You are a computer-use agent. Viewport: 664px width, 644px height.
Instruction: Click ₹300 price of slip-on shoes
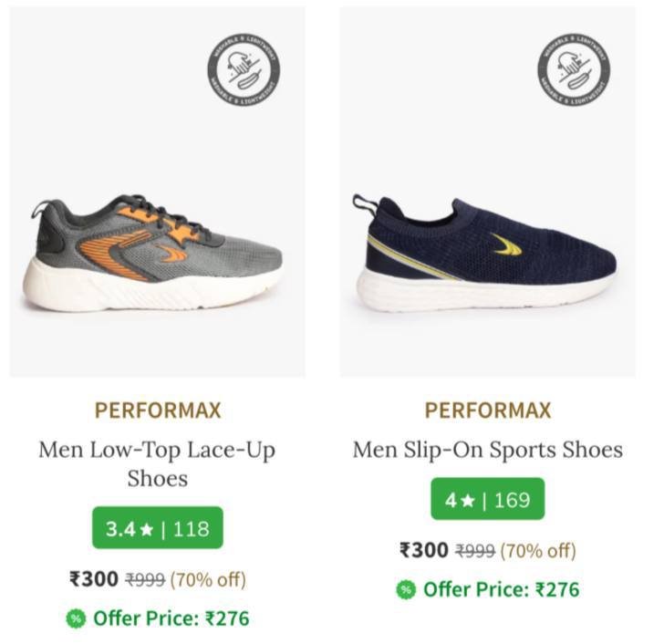click(x=424, y=550)
